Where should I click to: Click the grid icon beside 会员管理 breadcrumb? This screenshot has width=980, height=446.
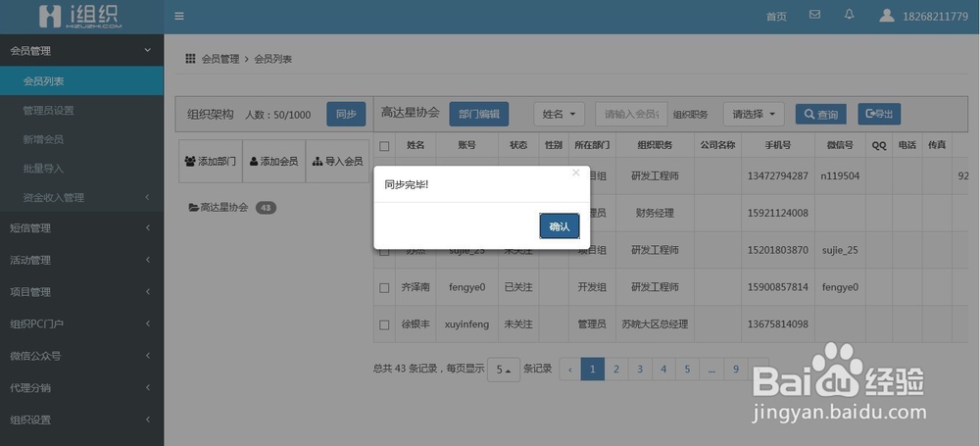click(191, 59)
